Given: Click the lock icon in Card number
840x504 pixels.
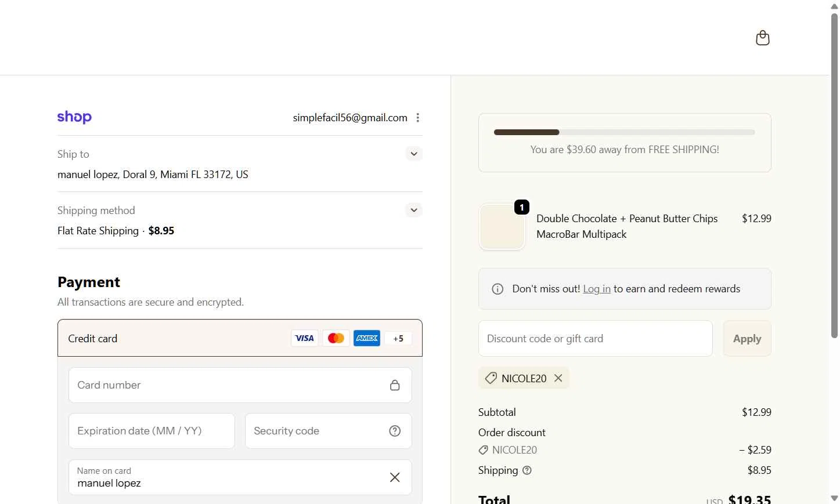Looking at the screenshot, I should [395, 385].
